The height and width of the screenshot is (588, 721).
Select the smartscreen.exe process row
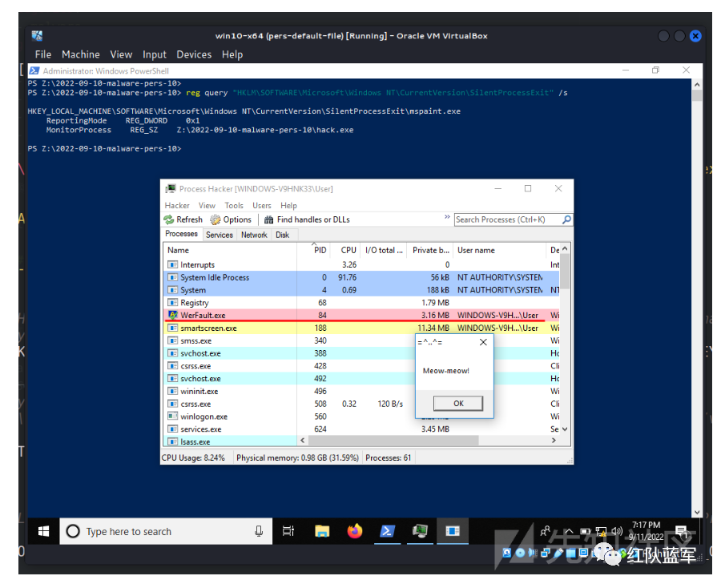tap(361, 328)
